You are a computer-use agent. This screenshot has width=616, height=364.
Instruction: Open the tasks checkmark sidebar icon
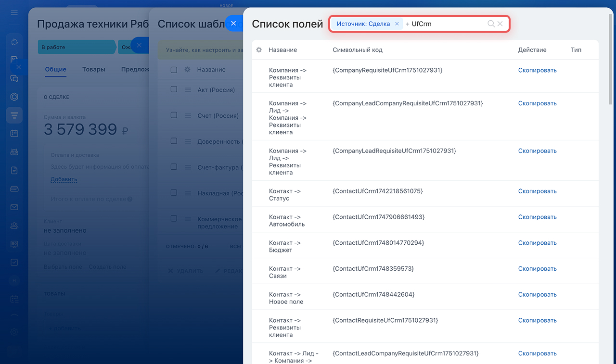[x=14, y=263]
